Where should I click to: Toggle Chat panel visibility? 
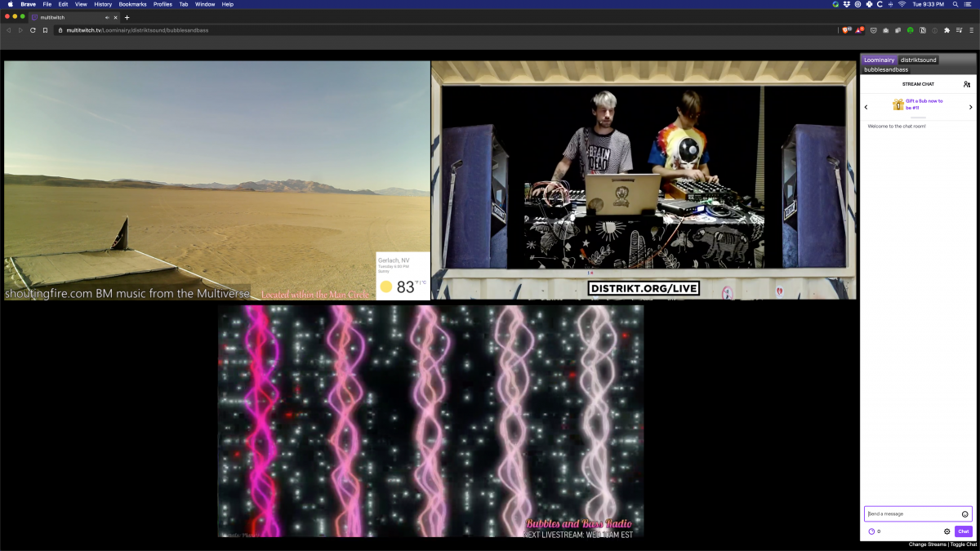pyautogui.click(x=962, y=544)
